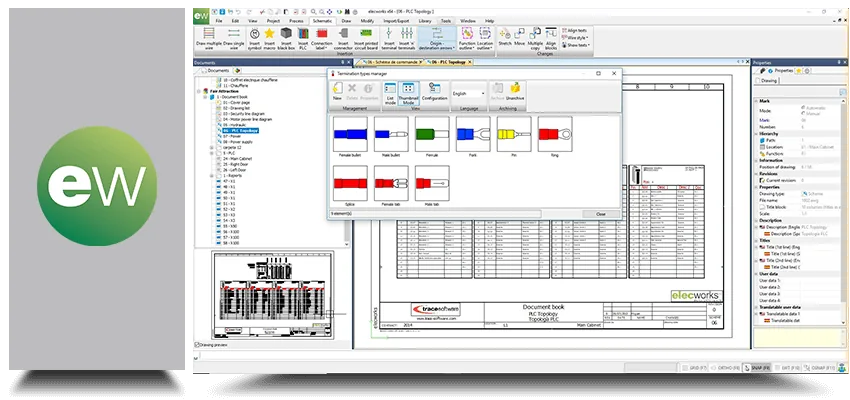Switch to Schéma de commande document tab
The height and width of the screenshot is (400, 850).
click(x=389, y=62)
